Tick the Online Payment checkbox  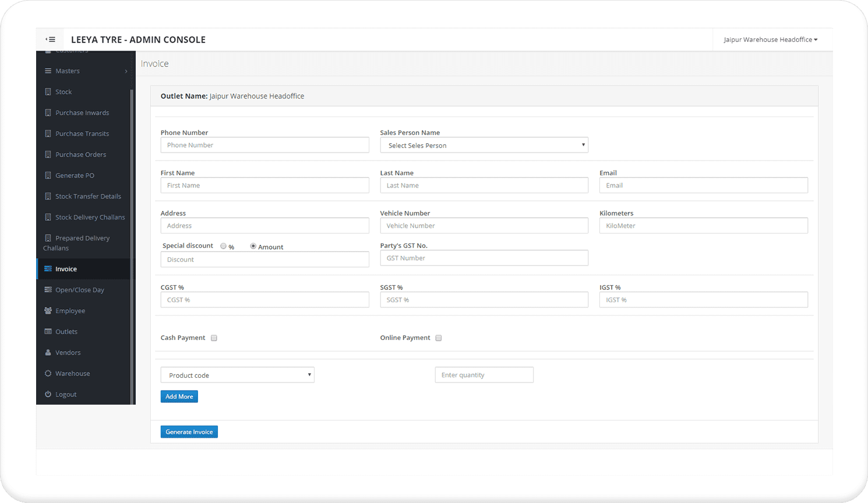point(439,338)
